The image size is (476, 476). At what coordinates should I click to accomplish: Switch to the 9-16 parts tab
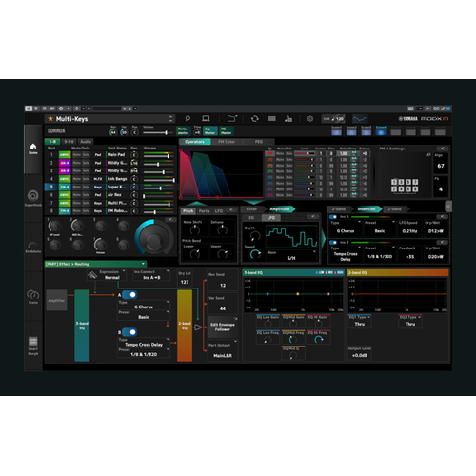[69, 142]
